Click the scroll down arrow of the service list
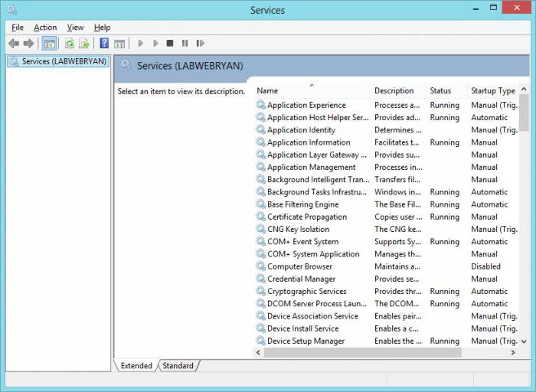This screenshot has width=536, height=392. pyautogui.click(x=524, y=341)
